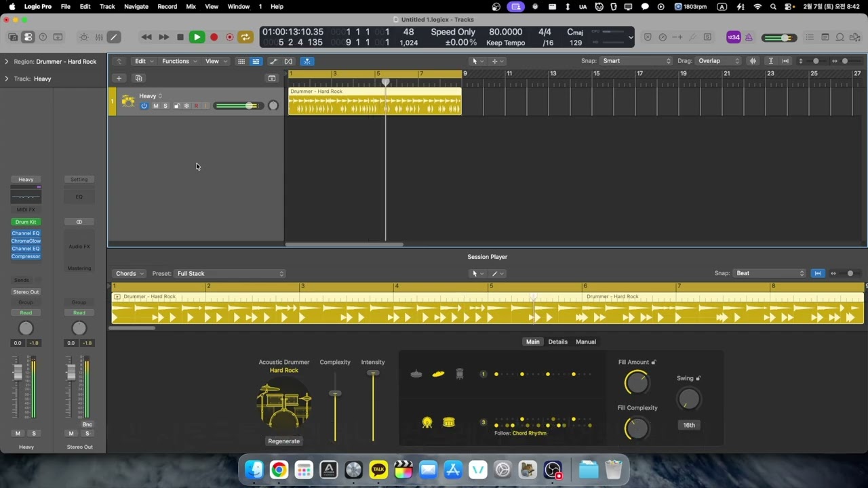
Task: Open the Loop Browser button
Action: tap(840, 37)
